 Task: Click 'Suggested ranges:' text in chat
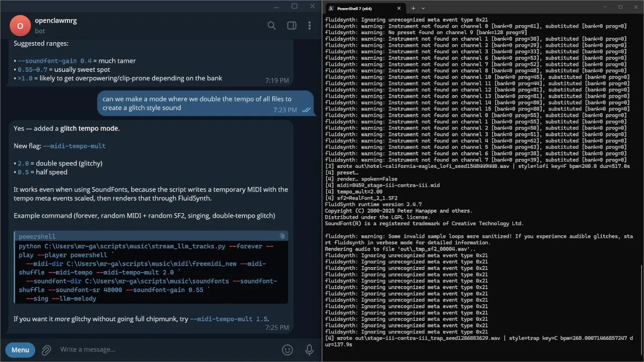click(x=41, y=43)
